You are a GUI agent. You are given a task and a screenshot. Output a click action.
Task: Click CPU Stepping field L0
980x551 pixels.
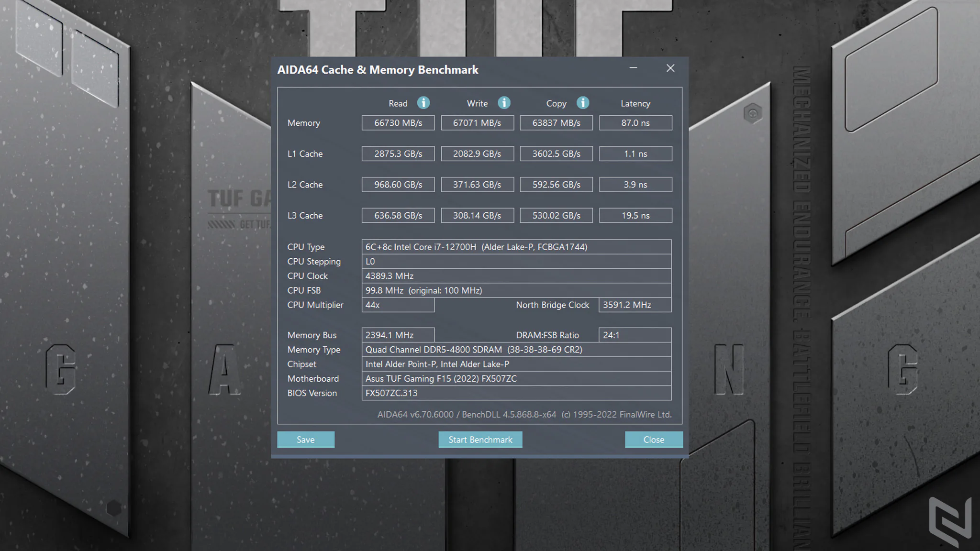pos(516,262)
